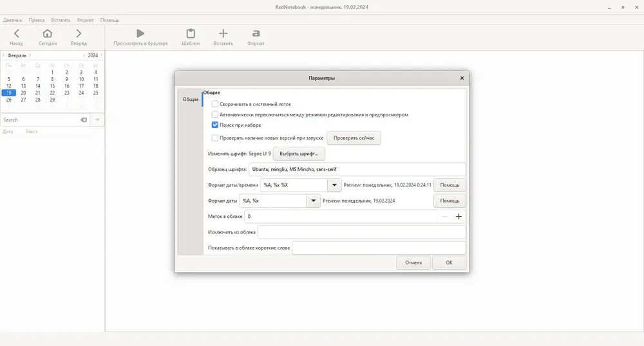Click the Текст column header

click(32, 132)
